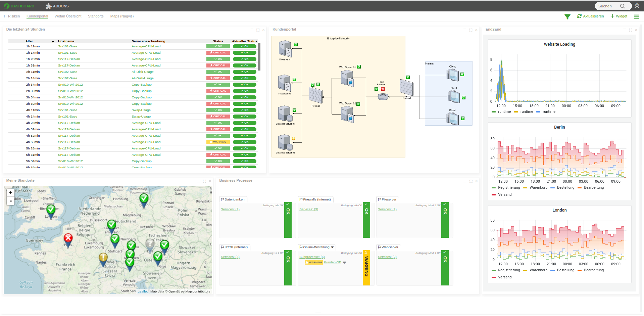The height and width of the screenshot is (316, 644).
Task: Click the Aktualisieren refresh button
Action: (590, 16)
